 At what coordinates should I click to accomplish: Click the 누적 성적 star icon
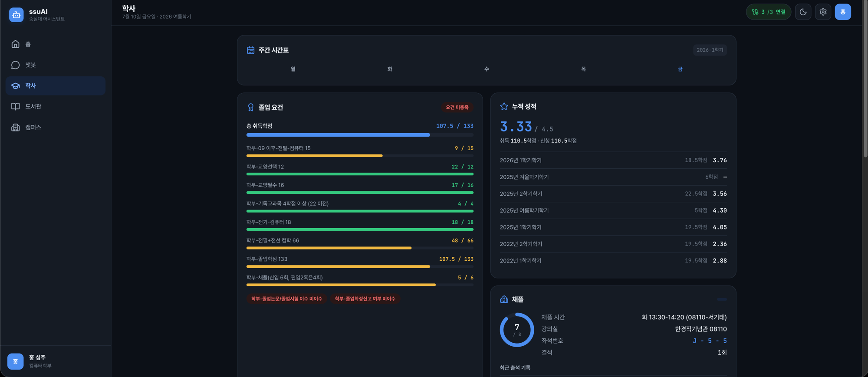[504, 106]
